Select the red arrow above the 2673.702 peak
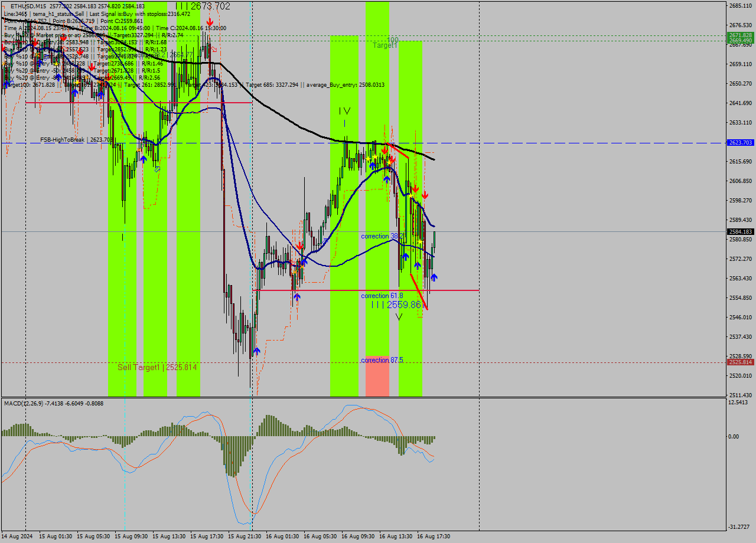The image size is (756, 543). coord(210,21)
